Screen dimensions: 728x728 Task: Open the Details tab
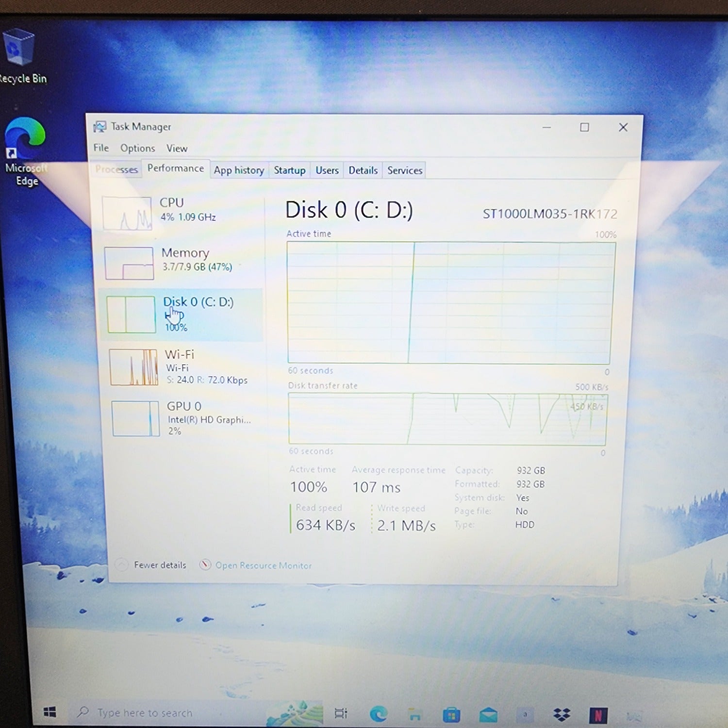363,170
